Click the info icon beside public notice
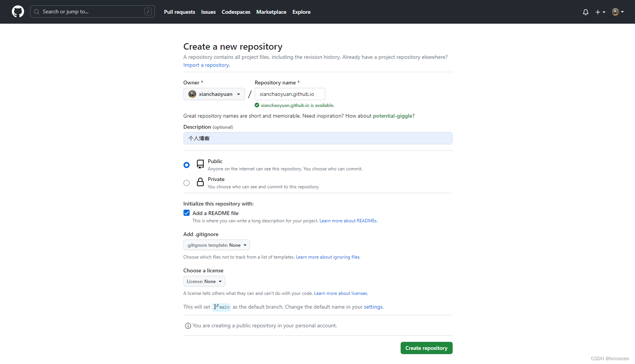Image resolution: width=635 pixels, height=364 pixels. (188, 326)
